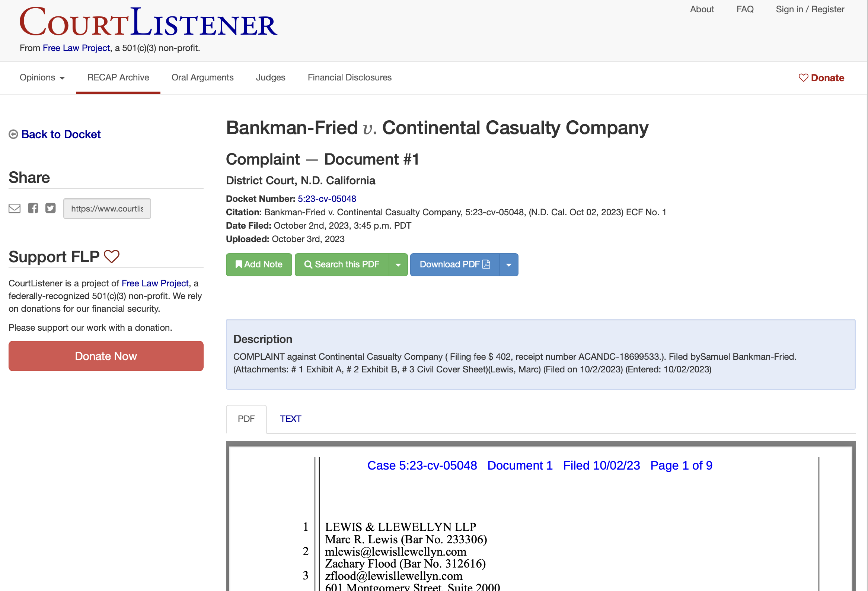Click the RECAP Archive menu item
Image resolution: width=868 pixels, height=591 pixels.
point(119,77)
